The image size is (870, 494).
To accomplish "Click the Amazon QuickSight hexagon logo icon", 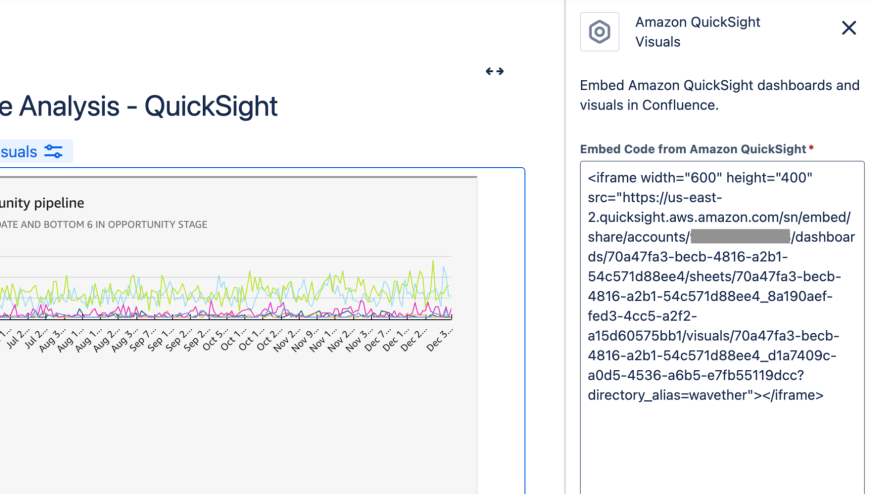I will [599, 32].
